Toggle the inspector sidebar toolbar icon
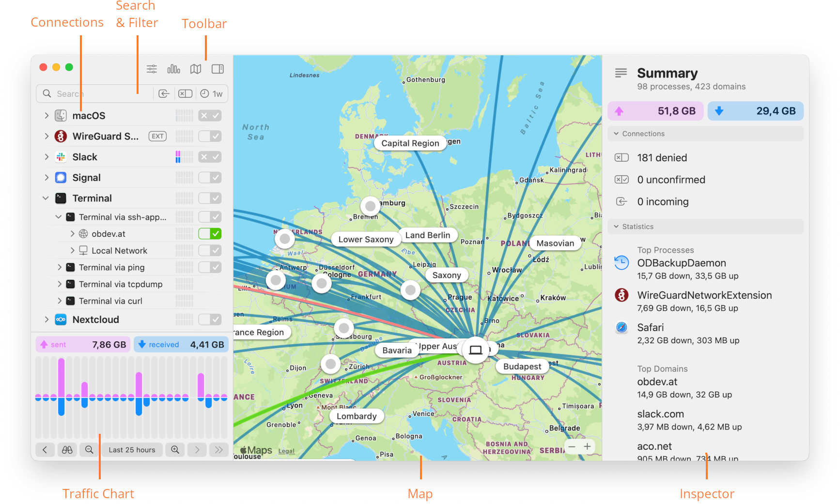Screen dimensions: 840x504 [x=218, y=69]
